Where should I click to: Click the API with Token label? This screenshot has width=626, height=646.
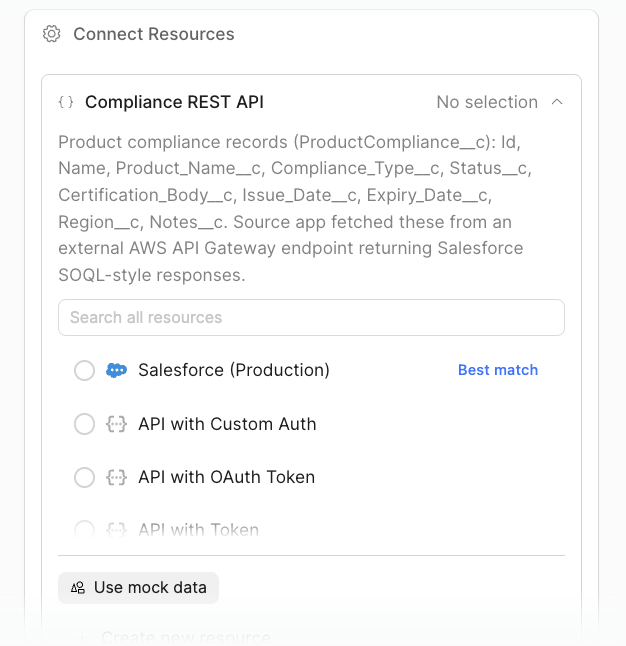point(199,529)
